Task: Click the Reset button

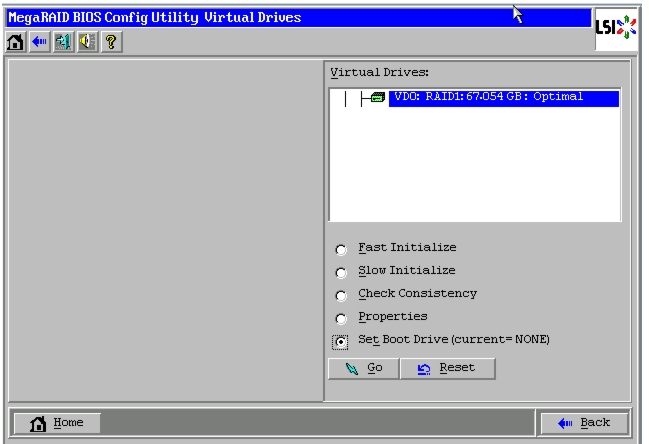Action: (x=447, y=368)
